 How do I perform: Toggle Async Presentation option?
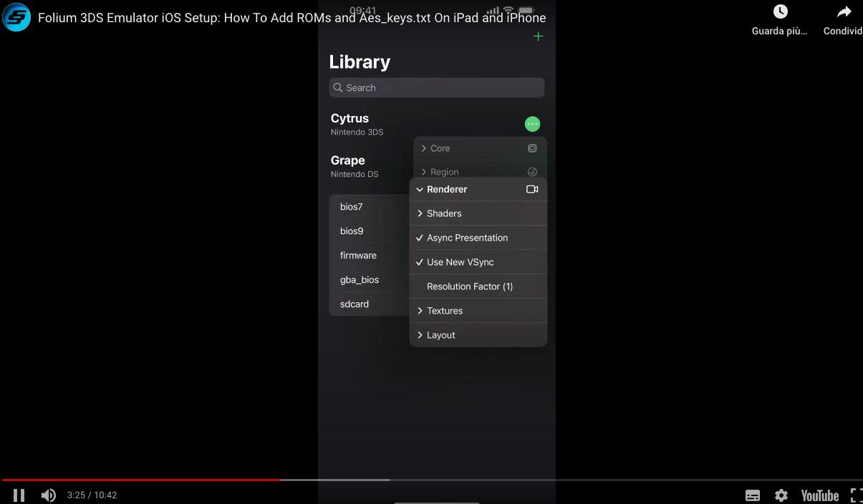pyautogui.click(x=478, y=238)
